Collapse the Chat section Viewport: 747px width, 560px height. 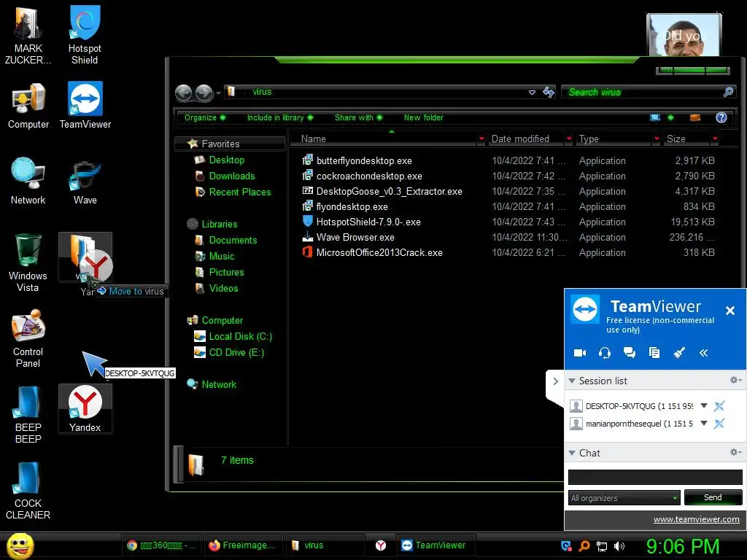coord(572,453)
